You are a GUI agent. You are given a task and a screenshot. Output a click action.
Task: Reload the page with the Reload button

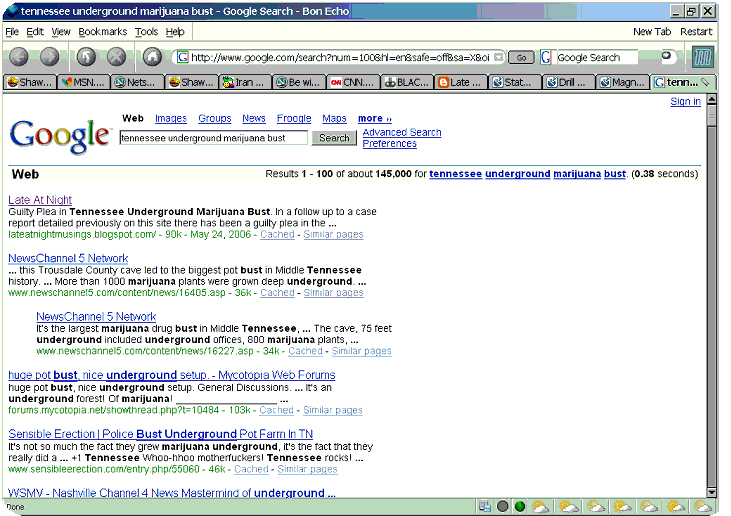[86, 57]
